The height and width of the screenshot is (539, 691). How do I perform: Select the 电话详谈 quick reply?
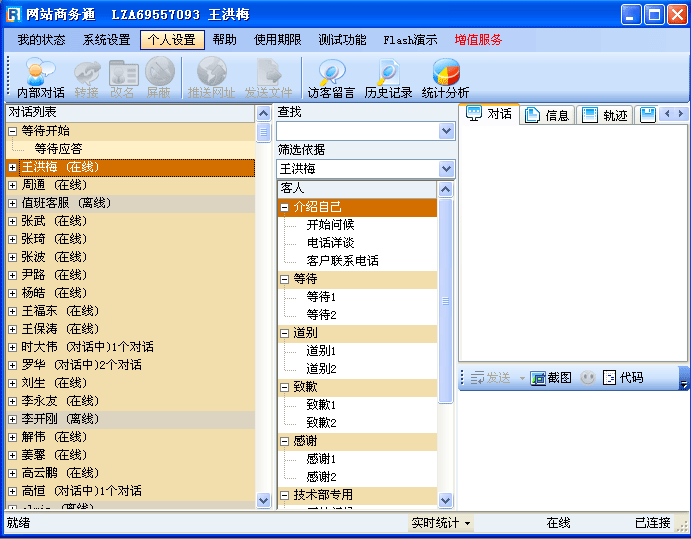tap(330, 243)
